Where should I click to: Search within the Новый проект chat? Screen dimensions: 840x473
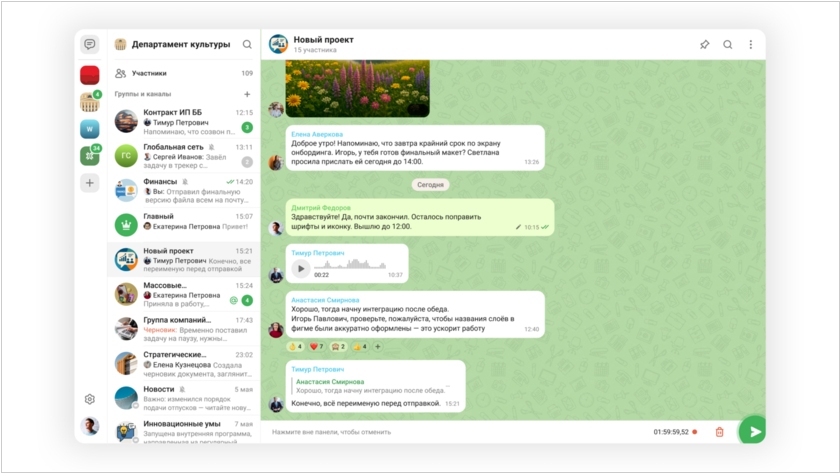(x=728, y=44)
